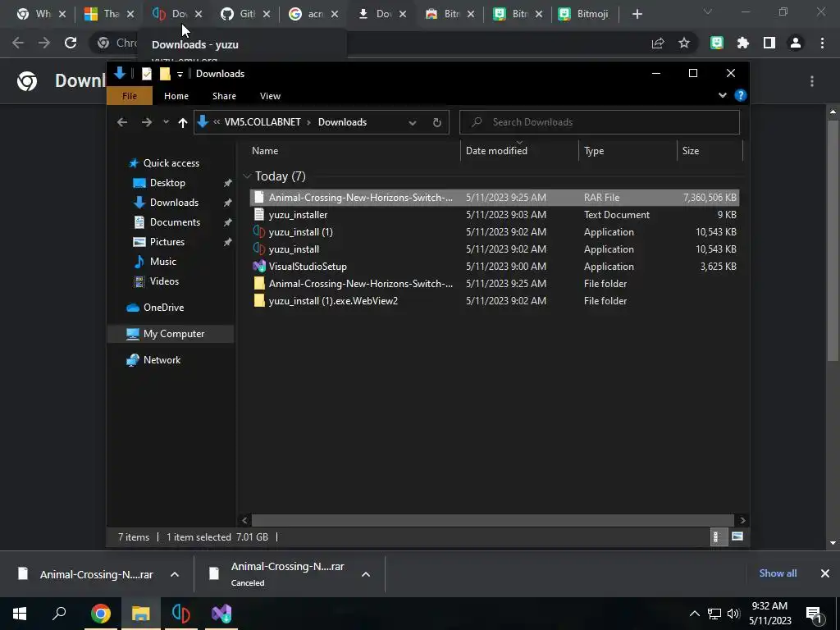This screenshot has width=840, height=630.
Task: Open a new Chrome tab
Action: pos(637,15)
